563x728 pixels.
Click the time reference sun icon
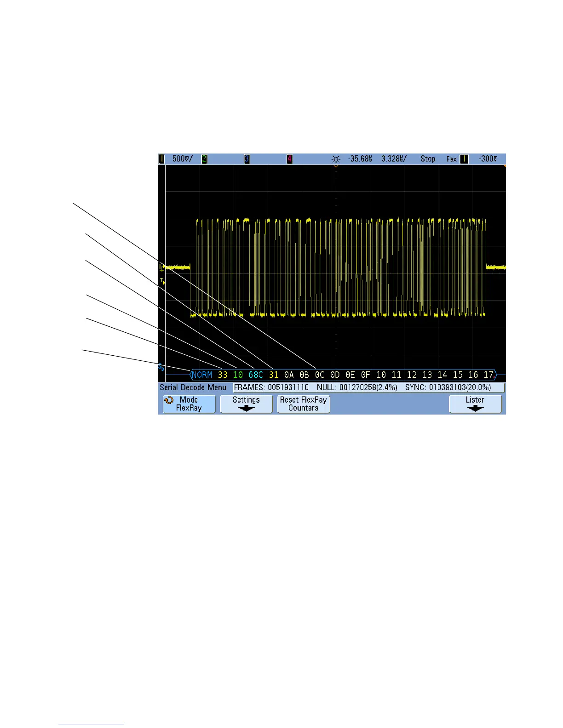pos(336,159)
